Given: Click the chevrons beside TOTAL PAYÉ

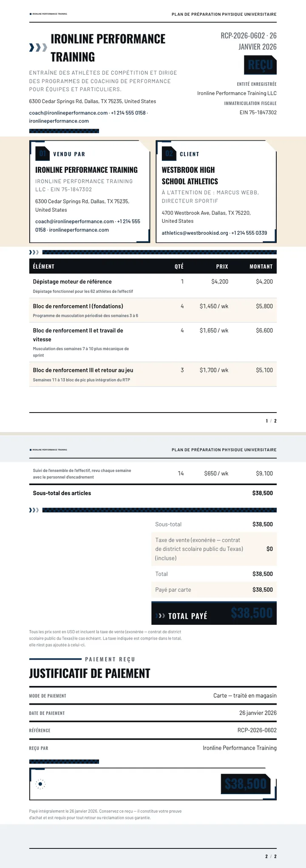Looking at the screenshot, I should pos(161,616).
